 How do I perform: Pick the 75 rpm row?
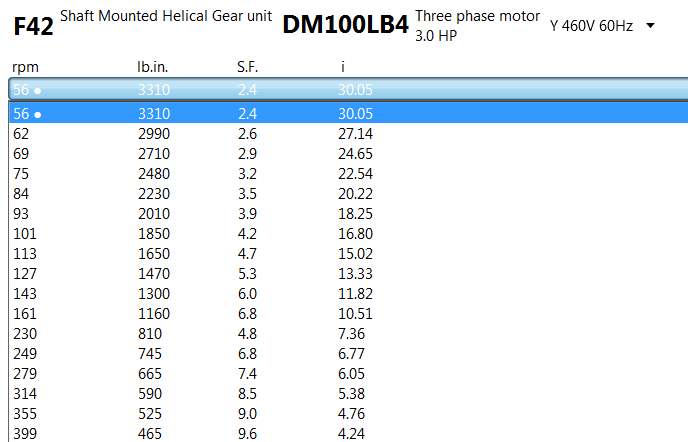(x=348, y=173)
